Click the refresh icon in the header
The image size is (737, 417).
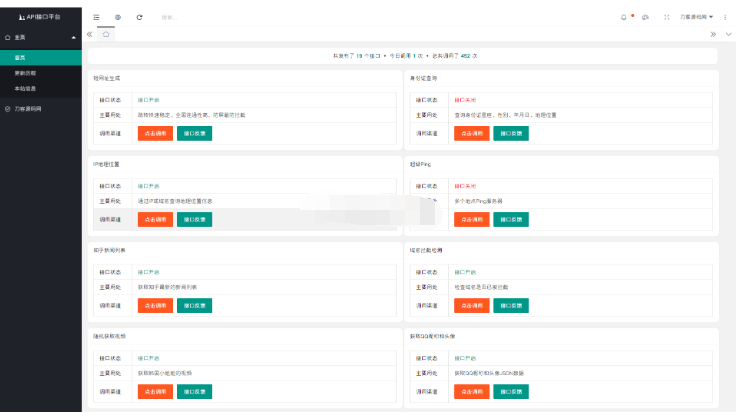tap(139, 17)
